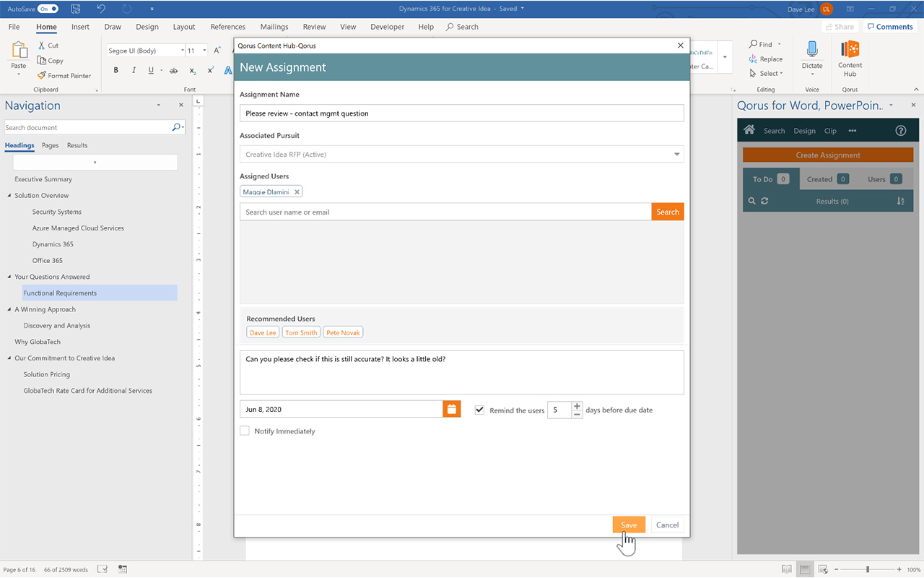This screenshot has width=924, height=578.
Task: Click the Save icon in title bar
Action: 76,9
